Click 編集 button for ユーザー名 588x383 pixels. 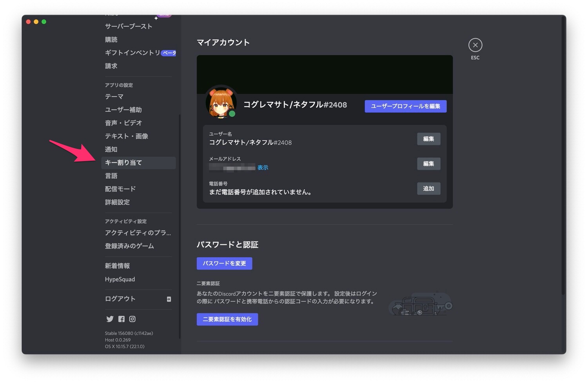[428, 139]
